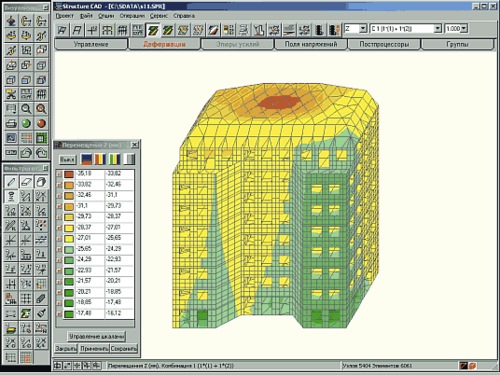
Task: Select the blue-orange gradient scale icon
Action: [86, 159]
